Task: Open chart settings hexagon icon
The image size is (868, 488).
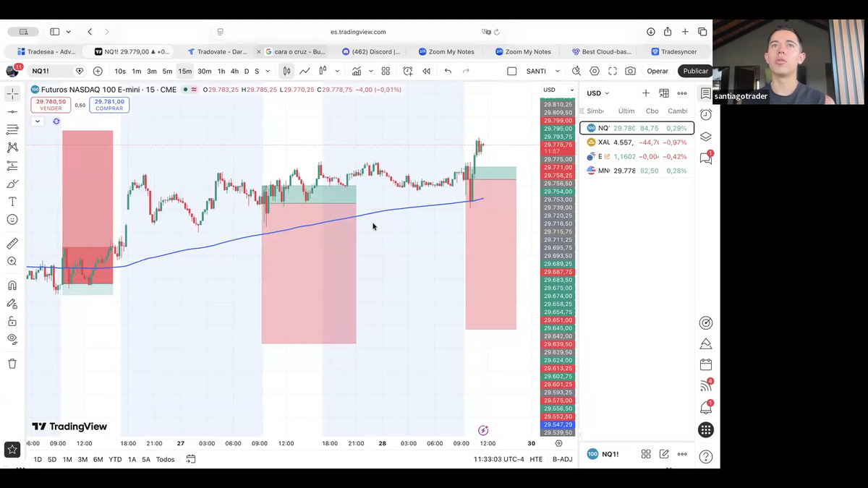Action: coord(595,71)
